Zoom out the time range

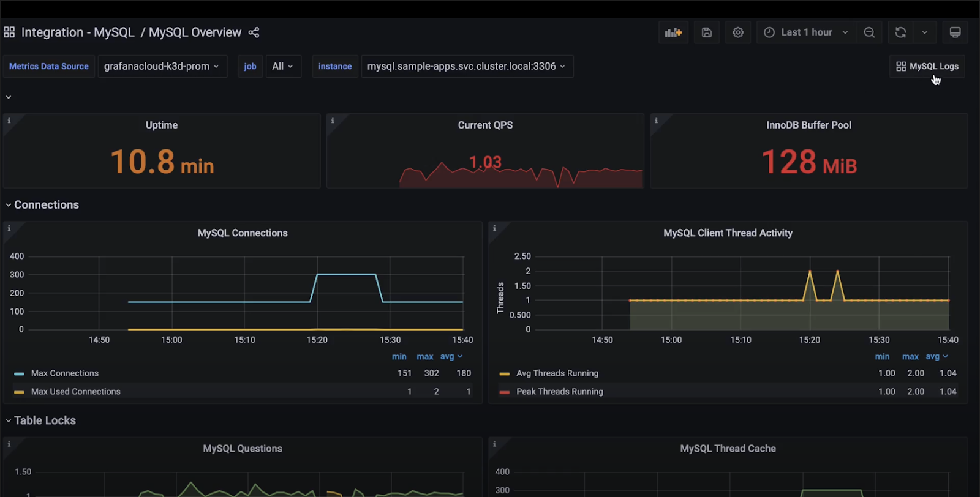click(869, 32)
